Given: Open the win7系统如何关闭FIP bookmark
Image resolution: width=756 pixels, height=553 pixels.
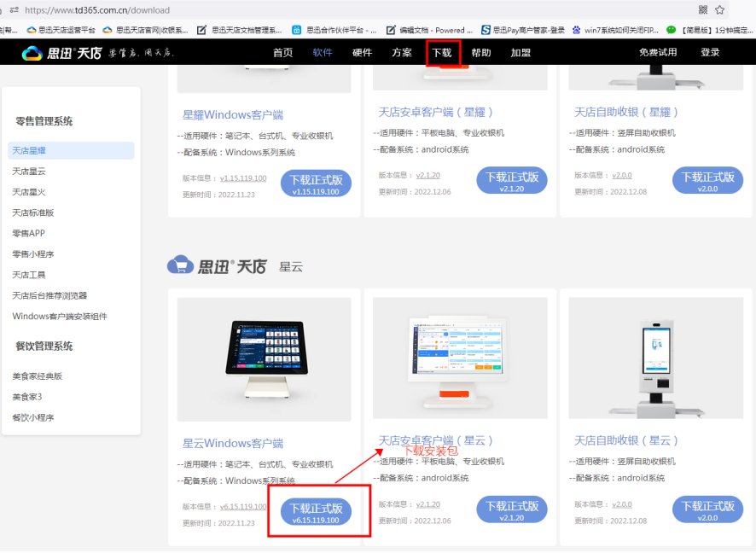Looking at the screenshot, I should pos(615,30).
